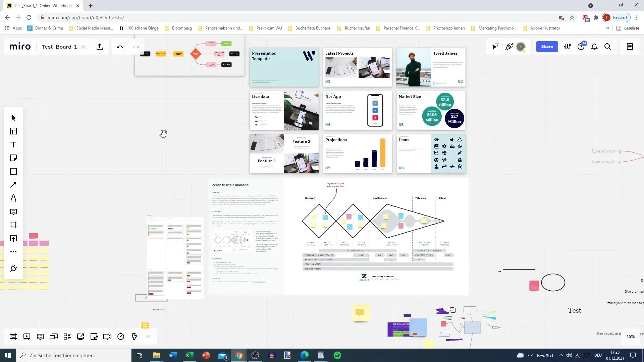Click the user avatar in top bar
Viewport: 644px width, 362px height.
(x=521, y=47)
